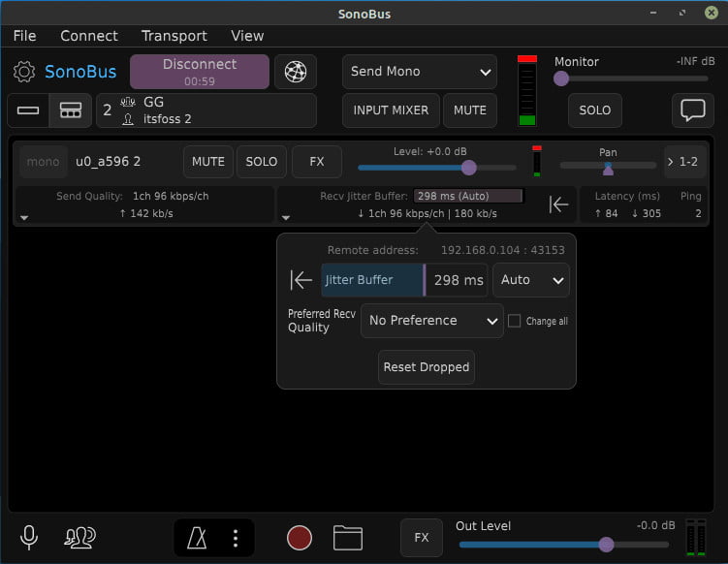Open the chat speech bubble

[x=693, y=110]
